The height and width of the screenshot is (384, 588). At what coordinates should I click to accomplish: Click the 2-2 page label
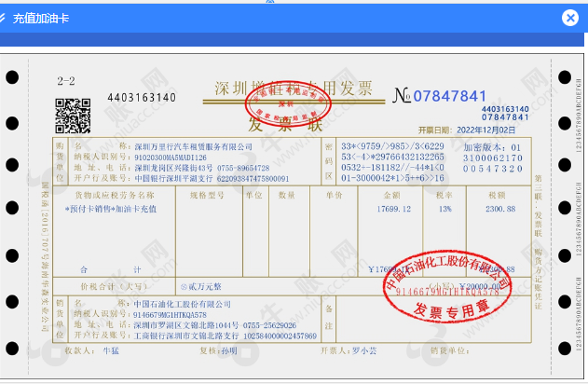[x=66, y=81]
